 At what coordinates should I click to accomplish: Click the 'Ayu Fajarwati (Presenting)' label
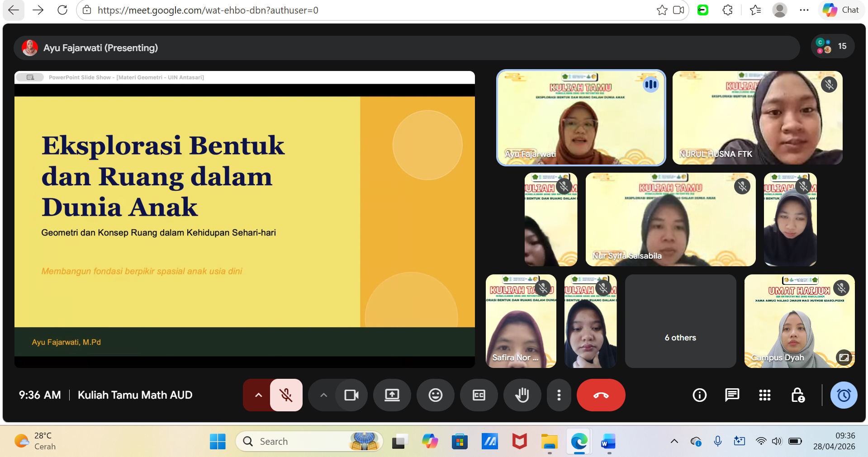click(x=100, y=48)
